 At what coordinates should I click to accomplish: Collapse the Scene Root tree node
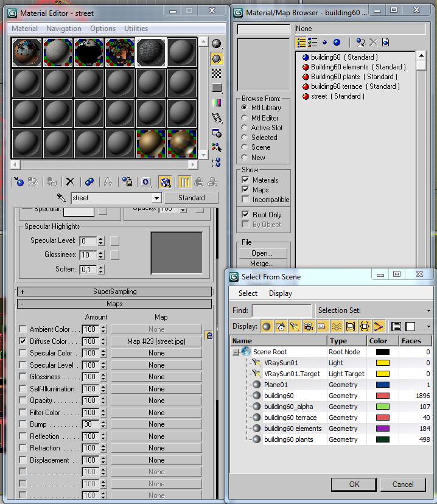[x=236, y=352]
